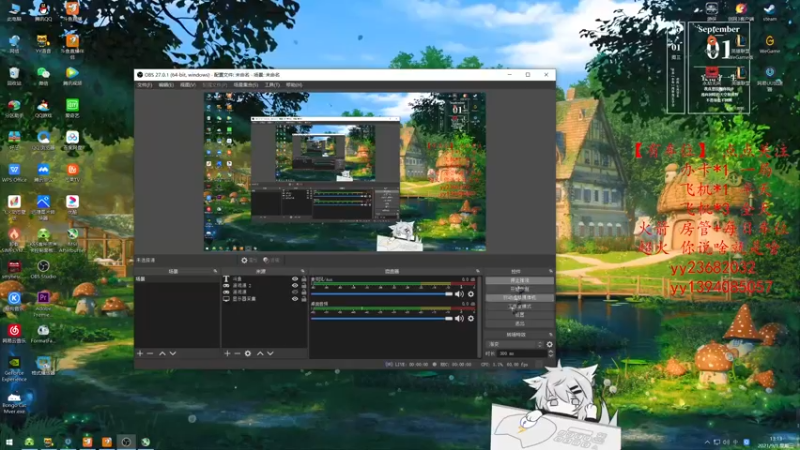Viewport: 800px width, 450px height.
Task: Pop out the Scenes dock panel
Action: point(215,271)
